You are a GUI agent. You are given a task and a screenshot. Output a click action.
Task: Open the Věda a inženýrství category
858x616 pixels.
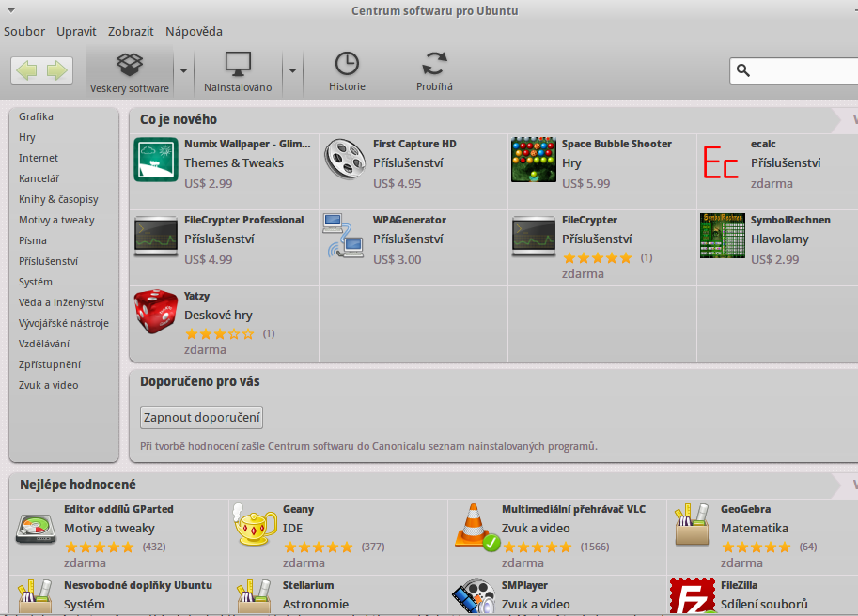[x=61, y=302]
